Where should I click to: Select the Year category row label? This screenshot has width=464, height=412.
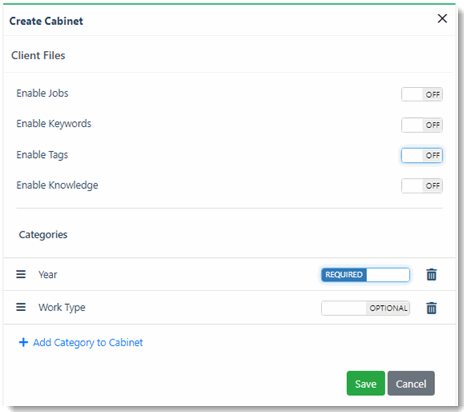coord(48,275)
